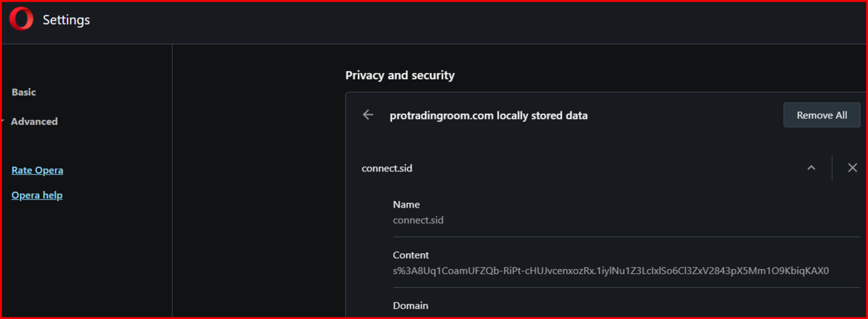Click the Remove All button
Viewport: 868px width, 319px height.
coord(822,115)
